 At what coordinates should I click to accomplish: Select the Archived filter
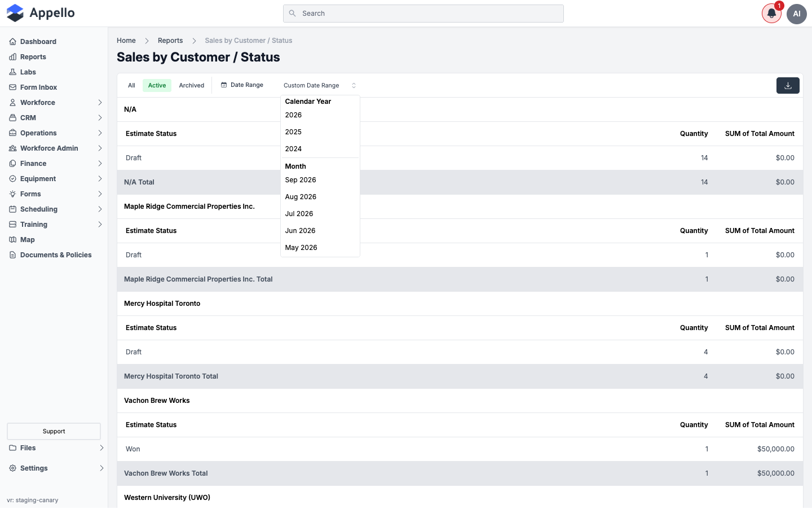click(x=192, y=85)
